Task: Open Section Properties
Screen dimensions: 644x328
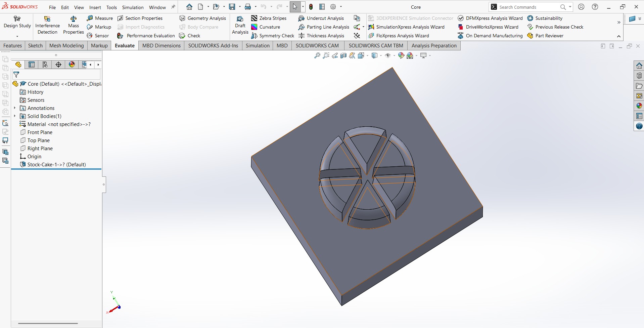Action: coord(140,18)
